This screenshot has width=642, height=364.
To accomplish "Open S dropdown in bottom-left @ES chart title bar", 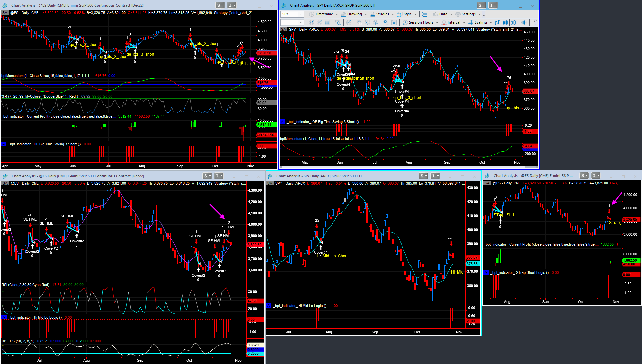I will (x=207, y=176).
